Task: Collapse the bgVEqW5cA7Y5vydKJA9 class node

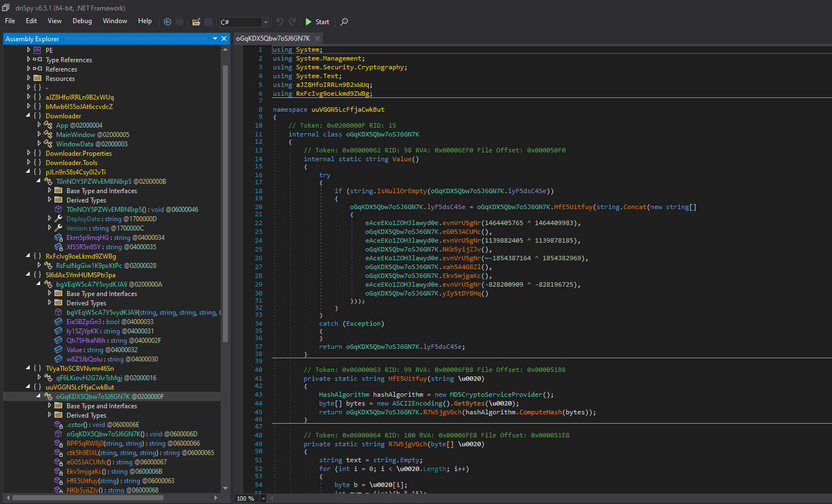Action: pyautogui.click(x=39, y=284)
